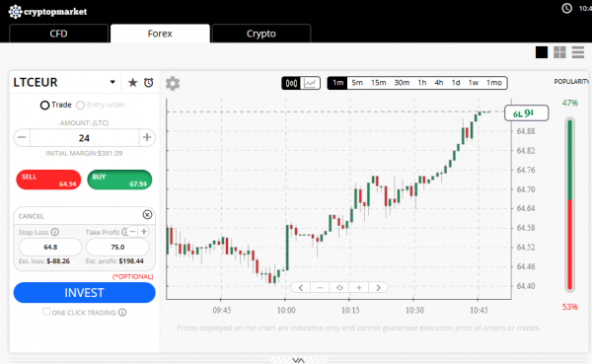
Task: Open chart settings gear icon
Action: (x=173, y=84)
